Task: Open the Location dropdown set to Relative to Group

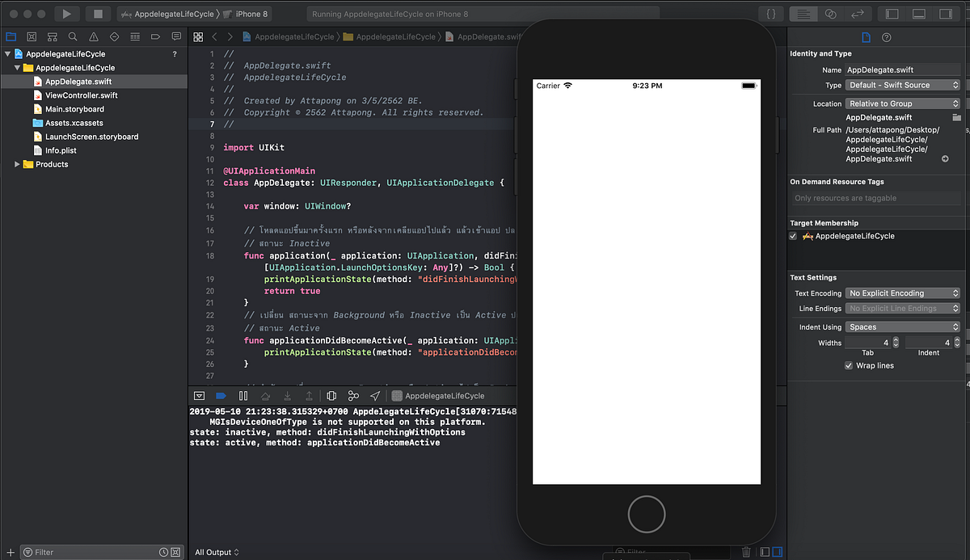Action: pos(902,103)
